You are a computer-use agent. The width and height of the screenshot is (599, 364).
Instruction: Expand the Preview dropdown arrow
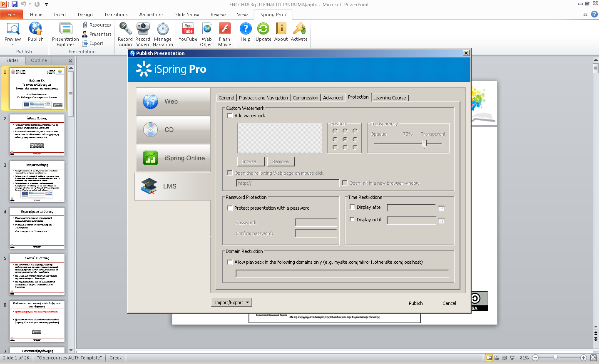pos(13,44)
